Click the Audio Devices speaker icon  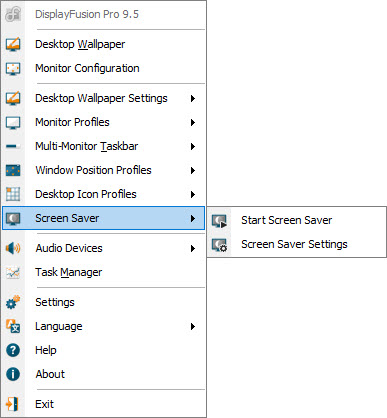[x=13, y=248]
